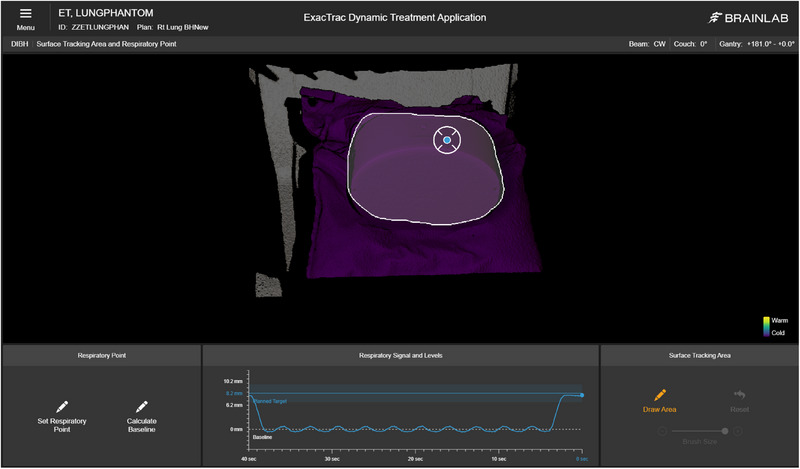Click the Gantry angle readout

tap(757, 44)
